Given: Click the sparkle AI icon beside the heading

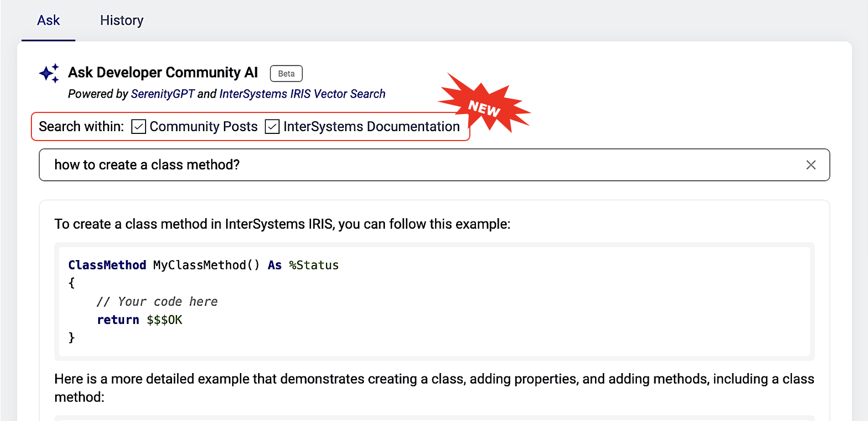Looking at the screenshot, I should 49,73.
